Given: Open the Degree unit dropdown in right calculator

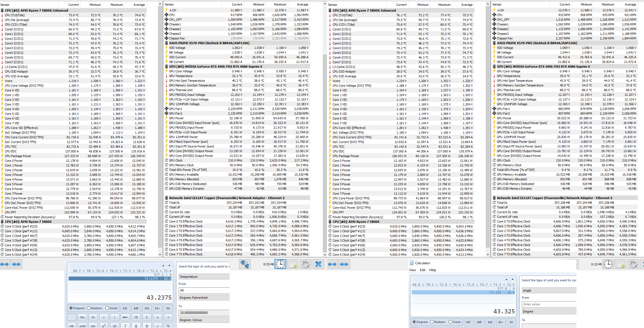Looking at the screenshot, I should click(549, 311).
